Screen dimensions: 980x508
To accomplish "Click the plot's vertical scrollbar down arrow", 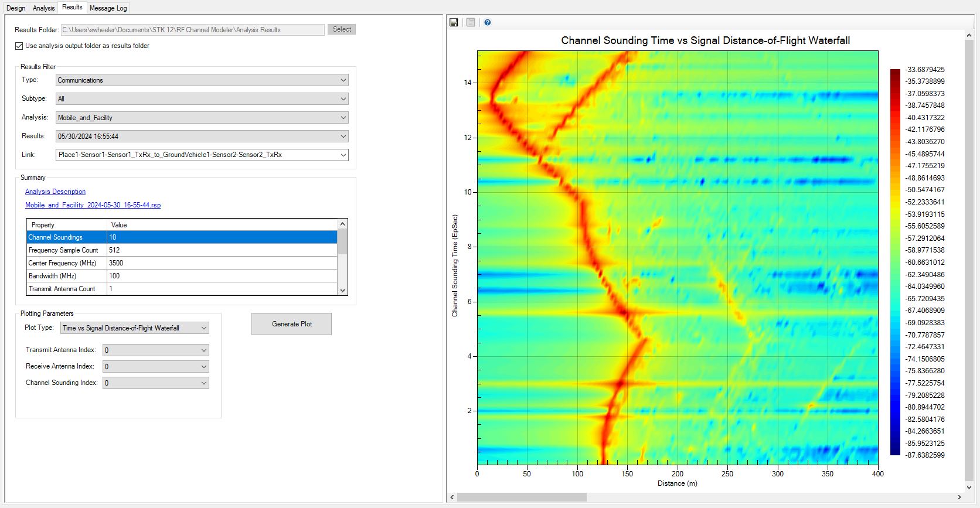I will [x=969, y=487].
